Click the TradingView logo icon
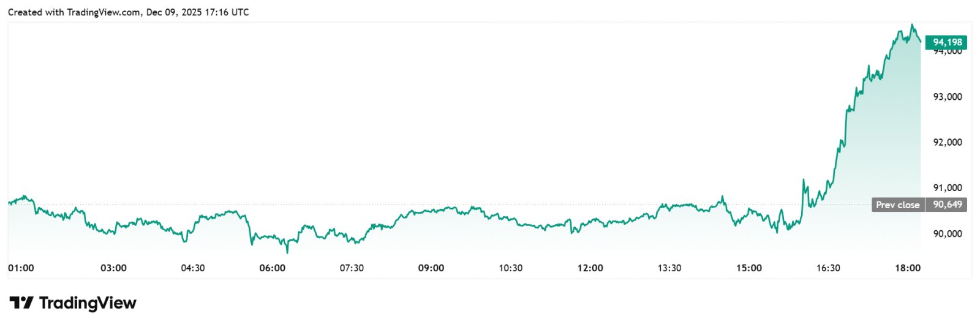 [21, 303]
